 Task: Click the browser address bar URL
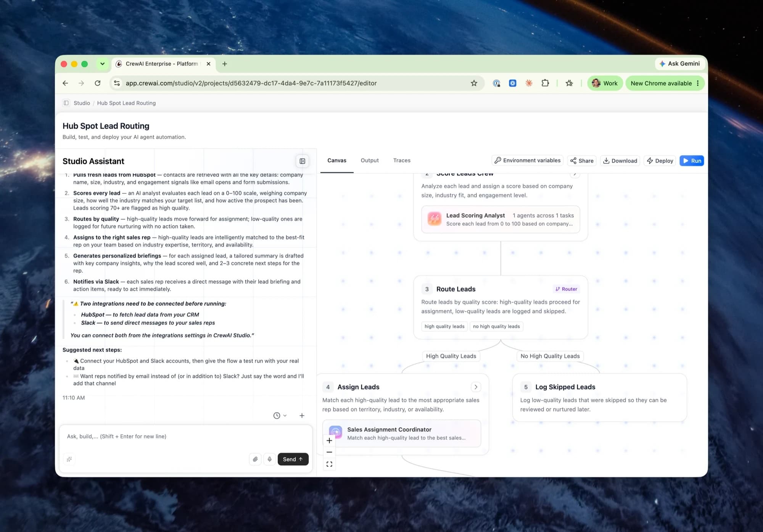click(251, 83)
